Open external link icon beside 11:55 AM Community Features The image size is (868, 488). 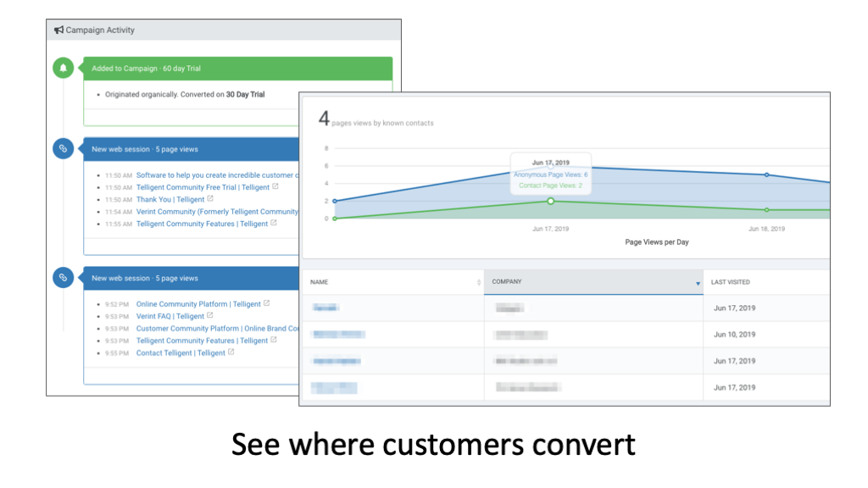click(x=274, y=223)
